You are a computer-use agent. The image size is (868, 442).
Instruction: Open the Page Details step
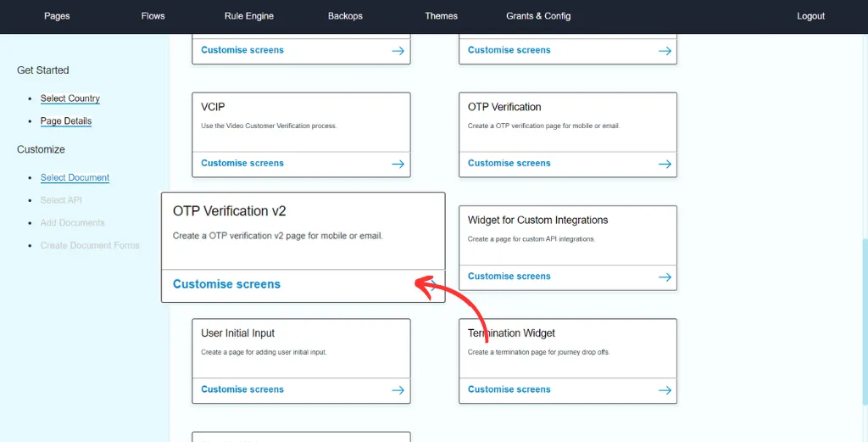click(x=66, y=121)
